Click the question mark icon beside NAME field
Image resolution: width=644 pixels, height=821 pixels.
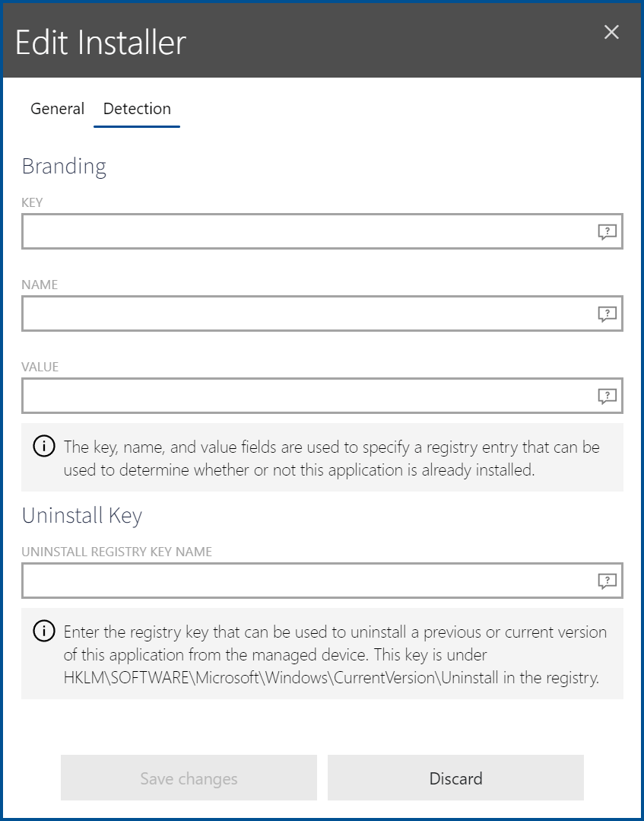point(607,313)
